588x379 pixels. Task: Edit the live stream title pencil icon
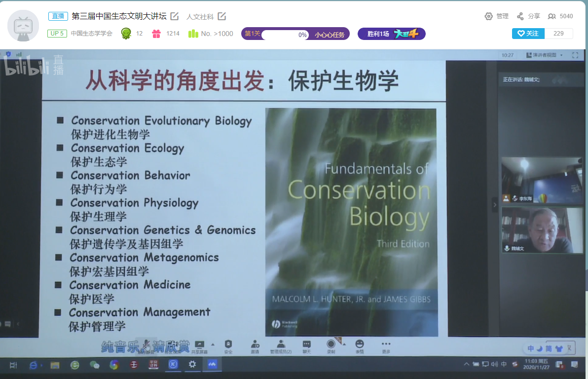click(x=174, y=16)
